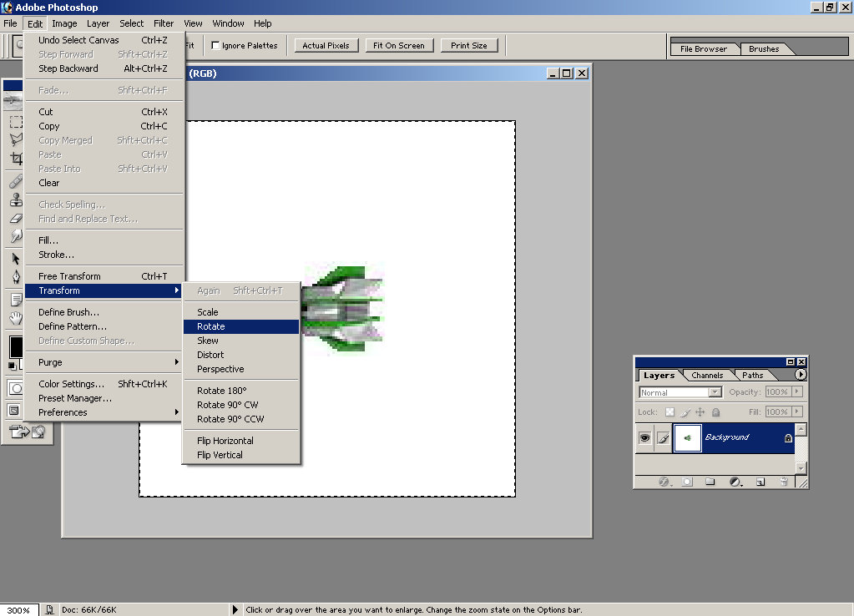Viewport: 854px width, 616px height.
Task: Click the Actual Pixels button
Action: click(x=326, y=46)
